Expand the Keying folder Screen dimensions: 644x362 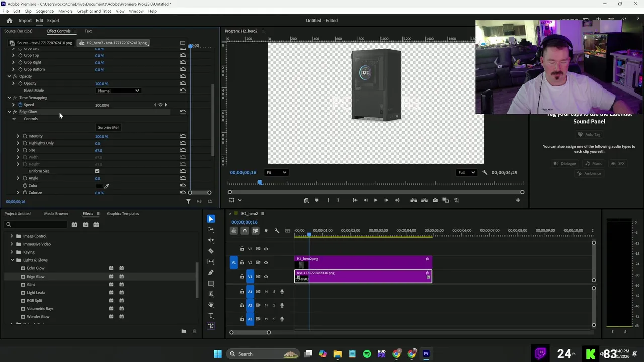coord(12,252)
